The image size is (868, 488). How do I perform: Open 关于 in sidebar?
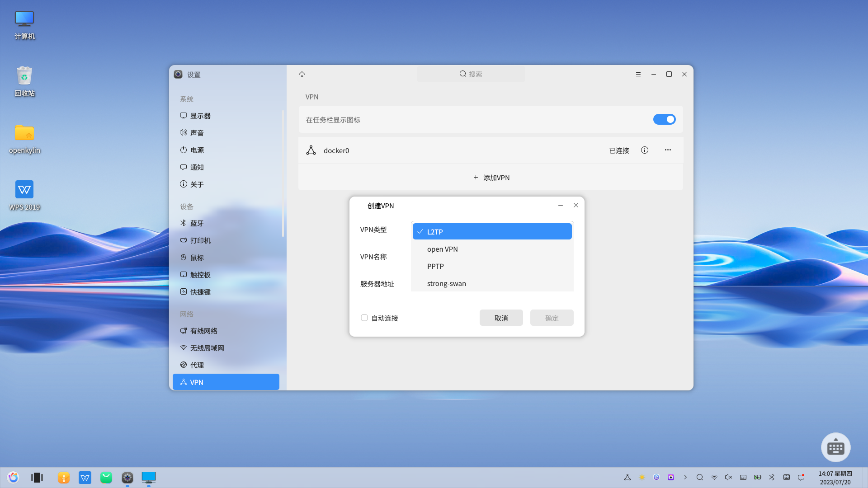(x=226, y=184)
